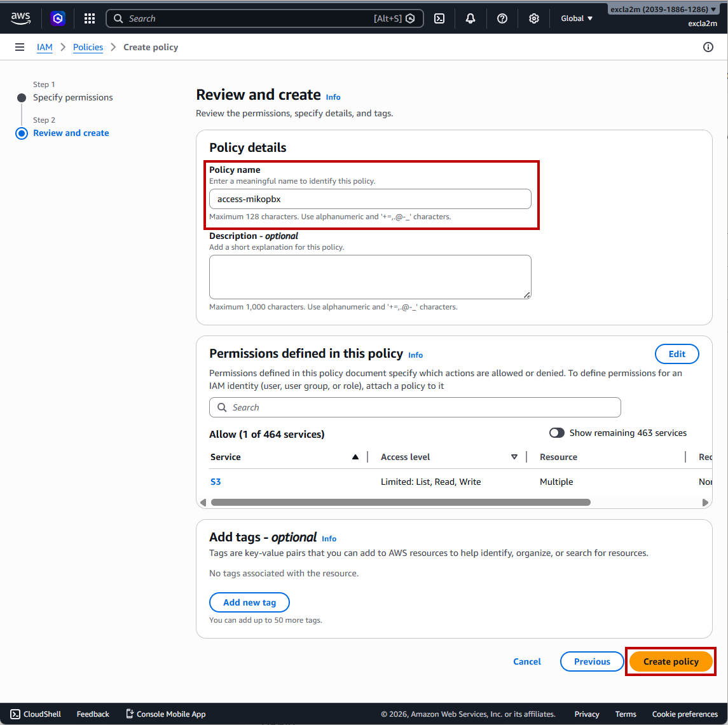Toggle Show remaining 463 services switch

[557, 433]
